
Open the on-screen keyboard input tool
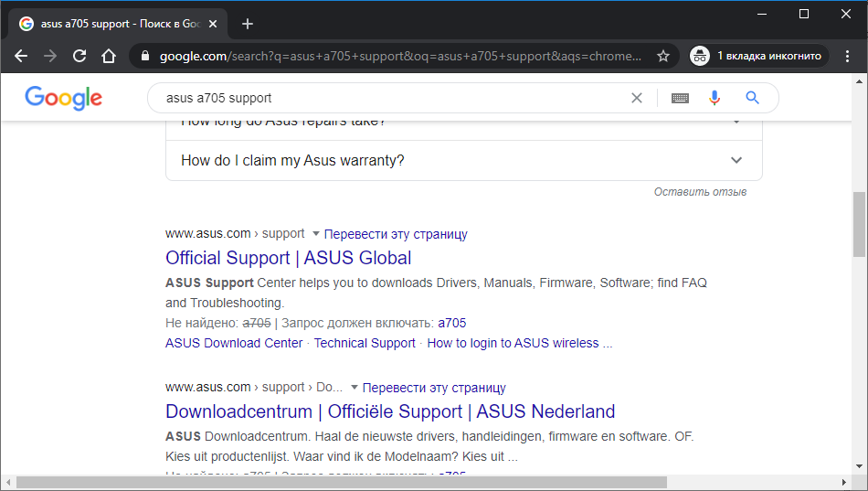(680, 98)
